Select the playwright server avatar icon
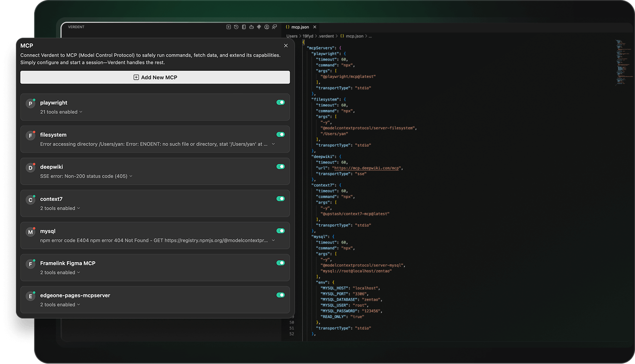The width and height of the screenshot is (635, 364). pyautogui.click(x=30, y=103)
